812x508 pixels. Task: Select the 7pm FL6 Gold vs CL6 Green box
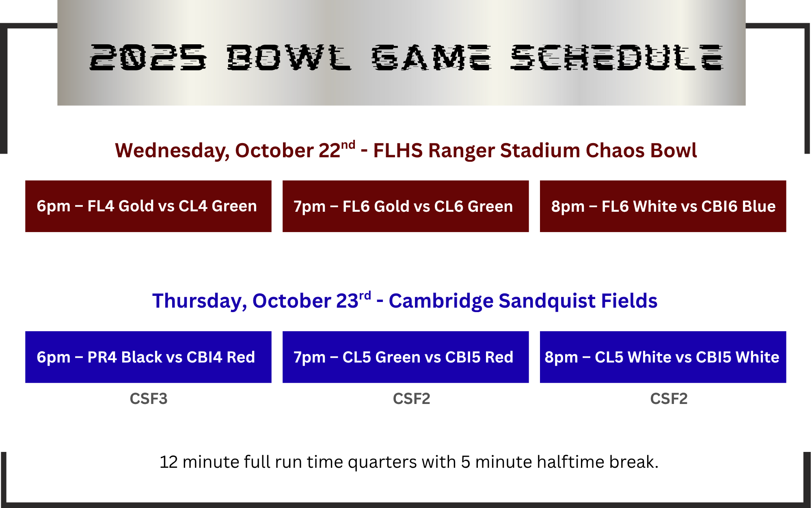(x=405, y=206)
